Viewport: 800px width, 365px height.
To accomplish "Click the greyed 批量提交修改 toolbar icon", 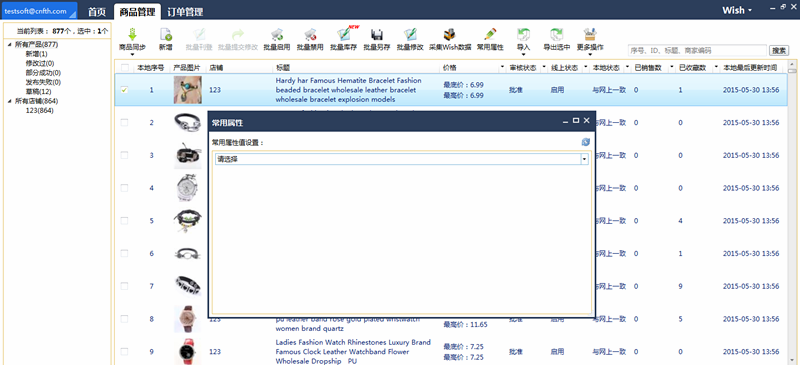I will 237,35.
